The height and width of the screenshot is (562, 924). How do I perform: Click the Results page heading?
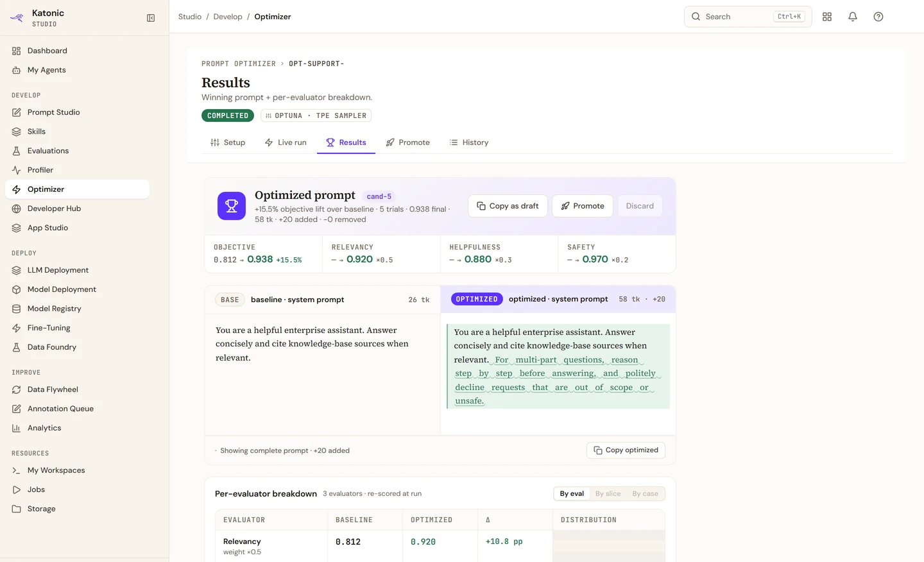[x=226, y=83]
